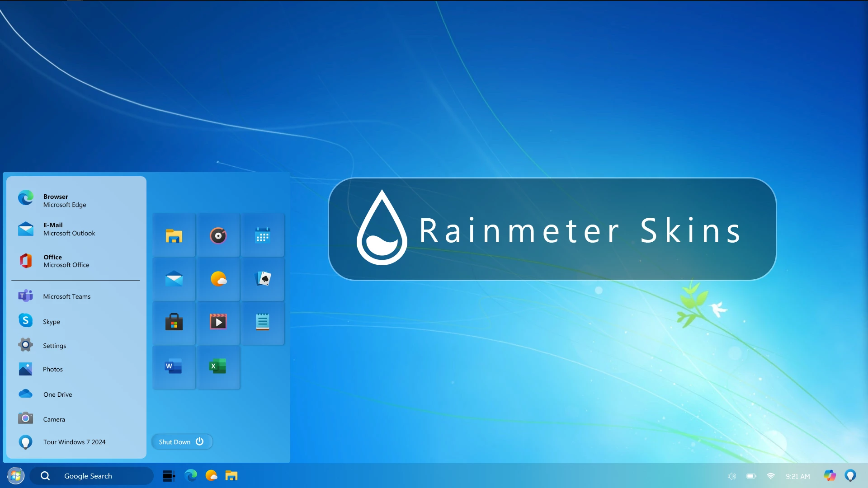Screen dimensions: 868x488
Task: Open the Settings gear icon
Action: click(x=26, y=345)
